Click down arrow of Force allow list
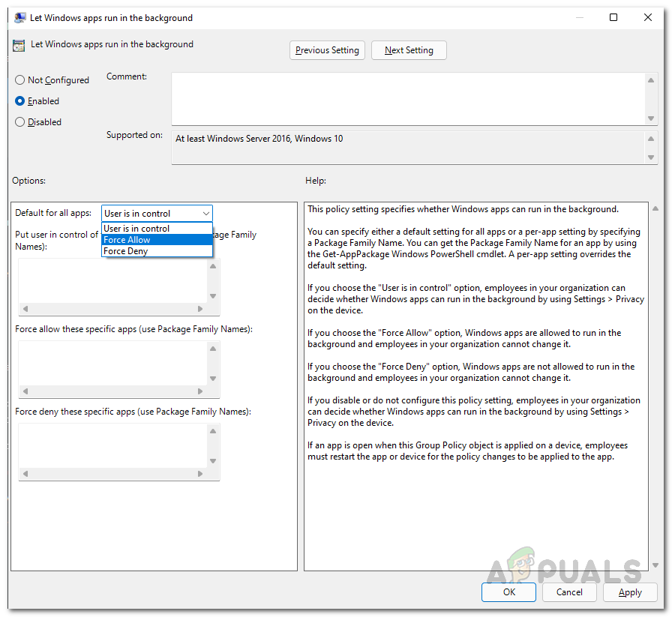The height and width of the screenshot is (617, 672). tap(213, 379)
